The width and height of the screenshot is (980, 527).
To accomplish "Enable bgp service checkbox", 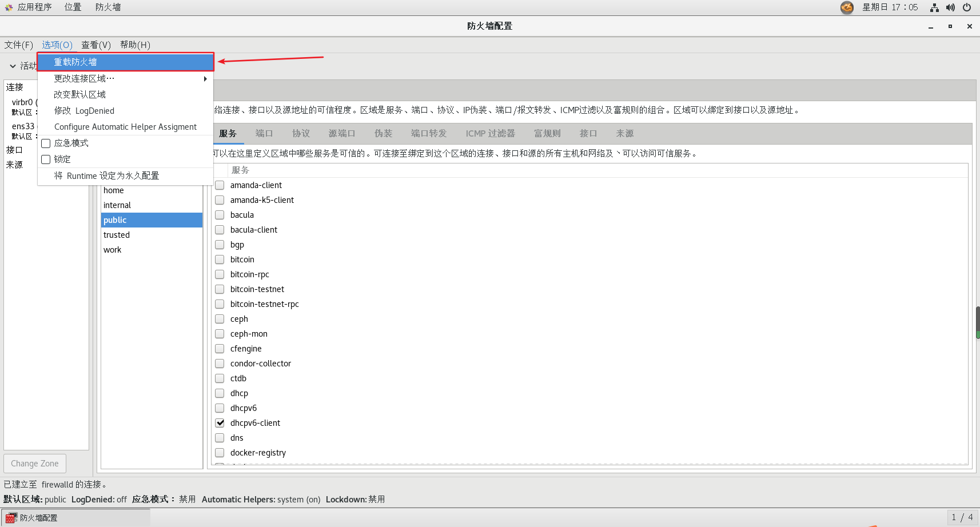I will (220, 245).
